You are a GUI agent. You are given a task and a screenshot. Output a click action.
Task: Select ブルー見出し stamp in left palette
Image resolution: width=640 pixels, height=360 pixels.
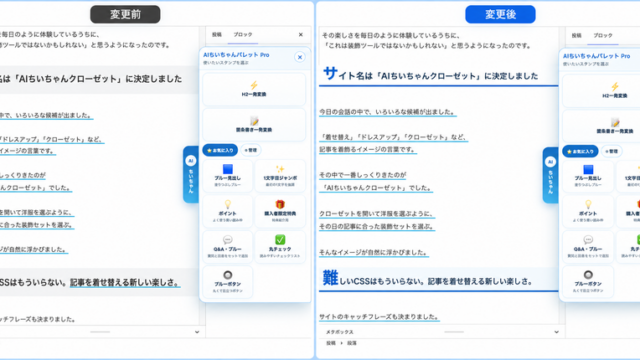point(227,176)
